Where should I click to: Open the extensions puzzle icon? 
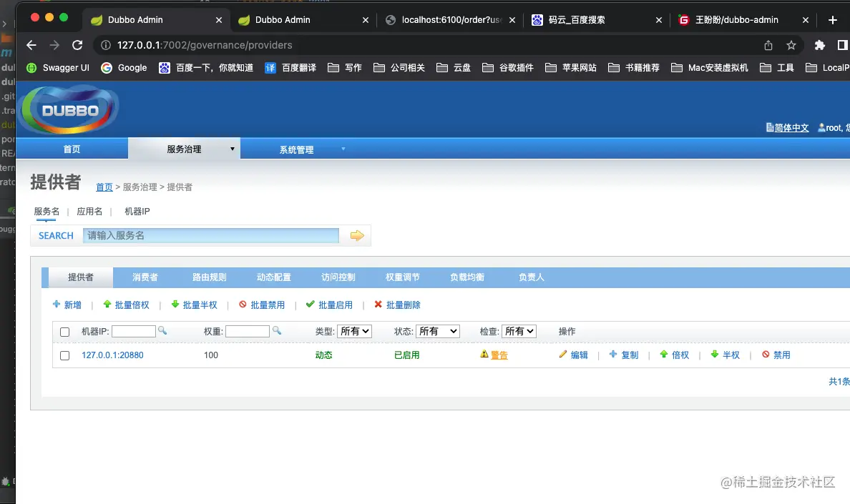tap(820, 45)
